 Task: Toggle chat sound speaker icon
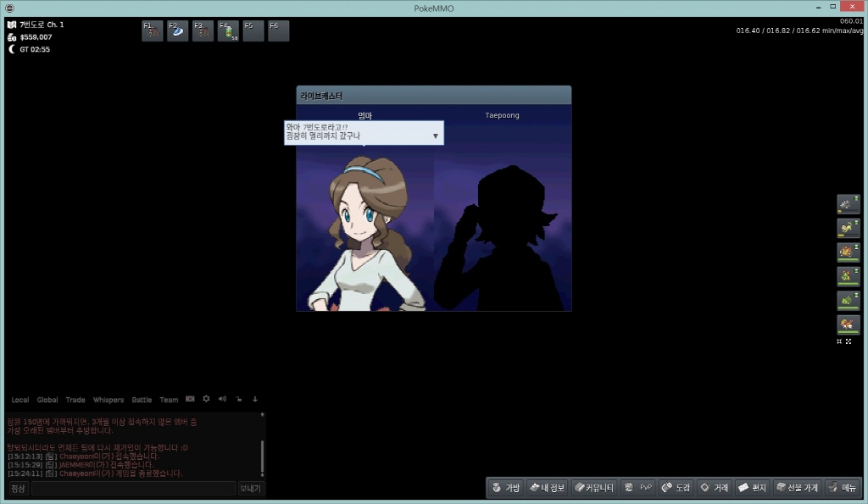[x=222, y=399]
